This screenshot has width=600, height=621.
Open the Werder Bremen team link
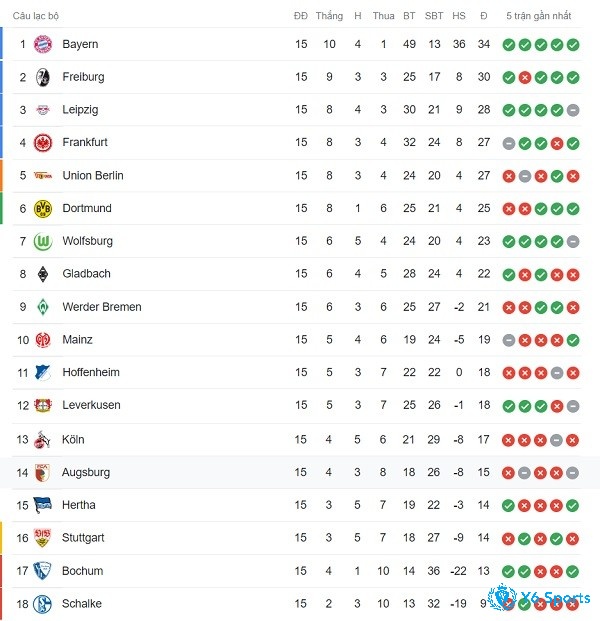point(102,307)
